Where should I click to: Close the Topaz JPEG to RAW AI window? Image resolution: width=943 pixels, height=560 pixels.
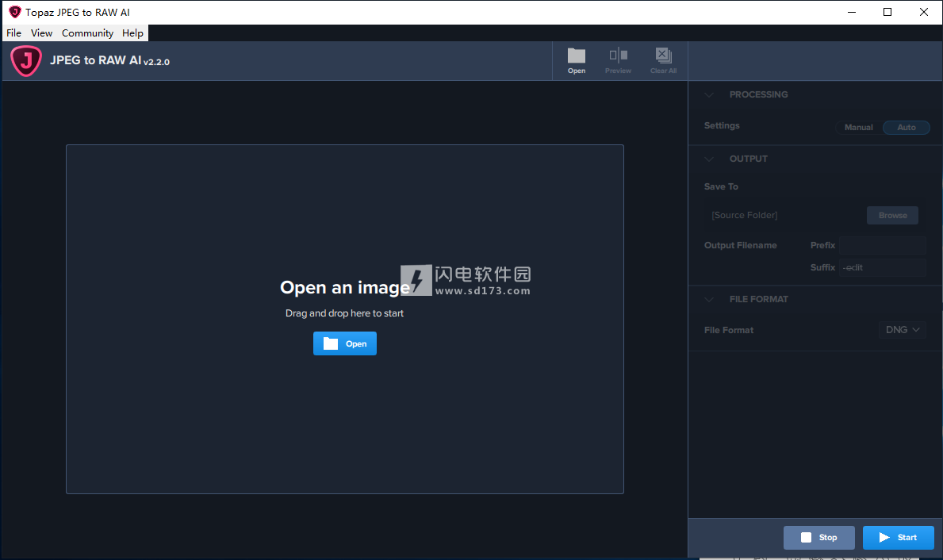pos(924,12)
